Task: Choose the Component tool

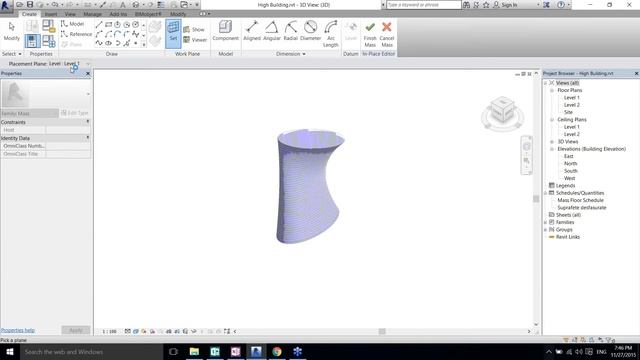Action: [x=225, y=31]
